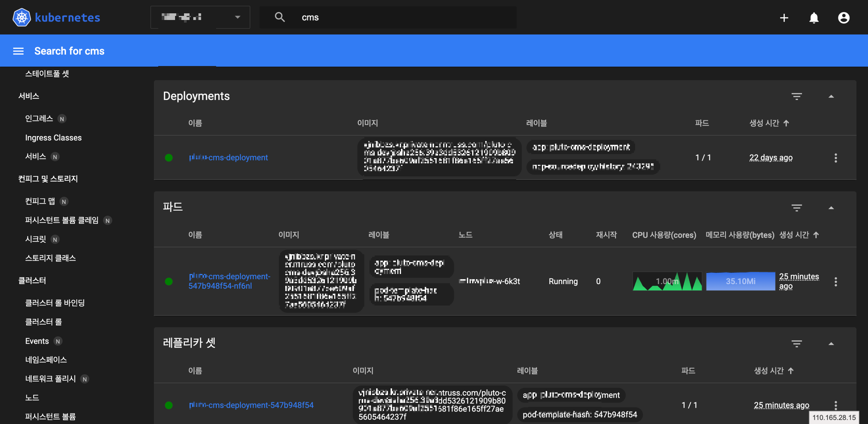Click the 35.10Mi memory usage bar
Screen dimensions: 868x424
[740, 281]
